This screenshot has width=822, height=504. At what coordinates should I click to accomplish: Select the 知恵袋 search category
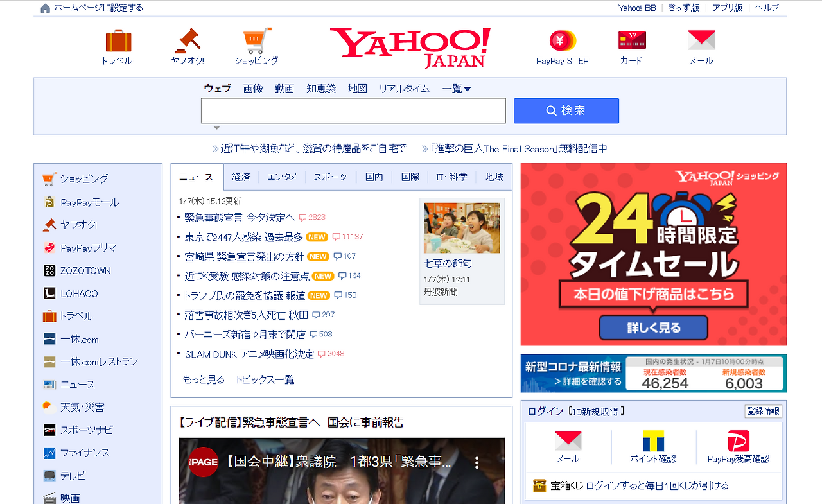(x=321, y=89)
